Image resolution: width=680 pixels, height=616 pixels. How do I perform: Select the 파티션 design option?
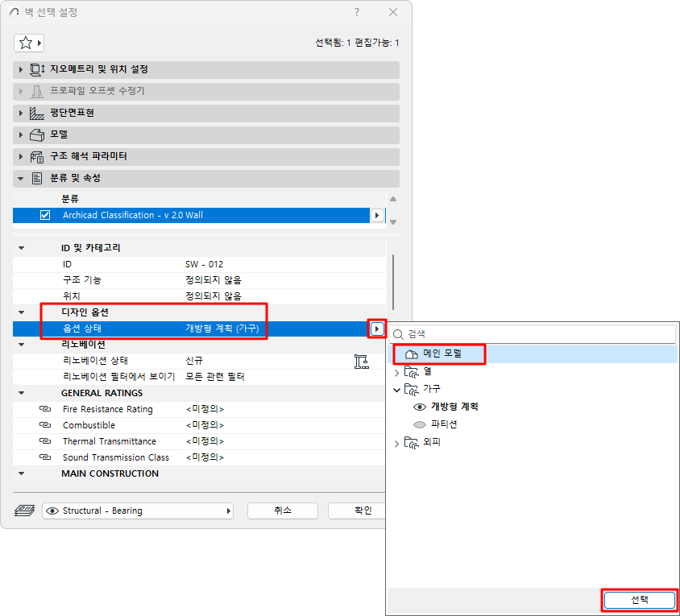click(x=444, y=424)
